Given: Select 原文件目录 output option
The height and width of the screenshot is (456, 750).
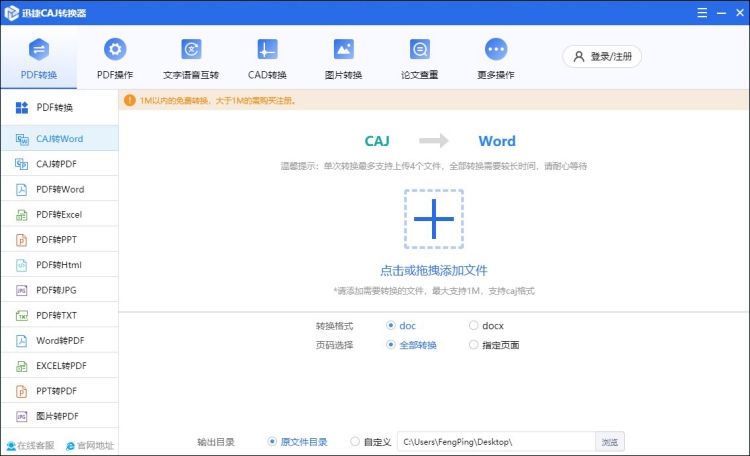Looking at the screenshot, I should (272, 442).
